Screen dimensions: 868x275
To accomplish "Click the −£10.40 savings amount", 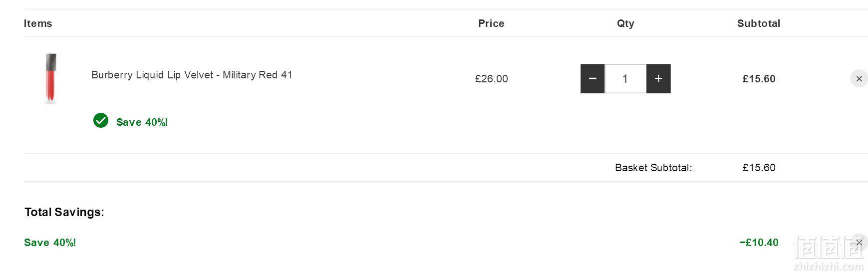I will click(759, 243).
